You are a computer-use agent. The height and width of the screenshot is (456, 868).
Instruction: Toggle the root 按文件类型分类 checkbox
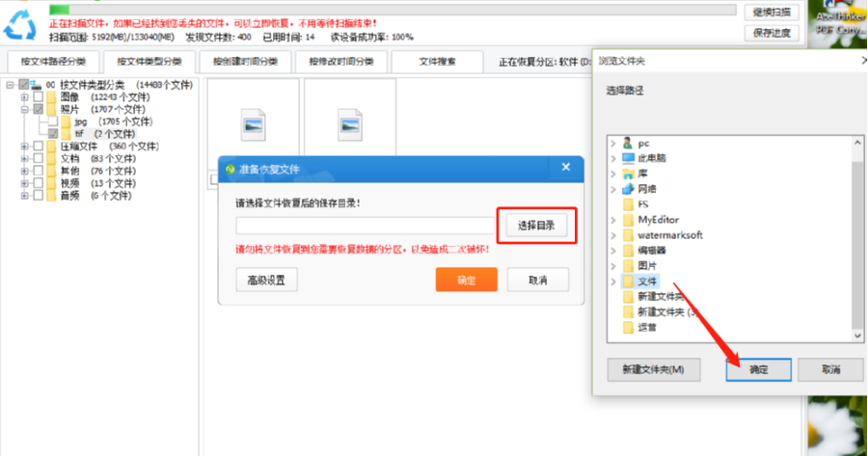coord(23,85)
